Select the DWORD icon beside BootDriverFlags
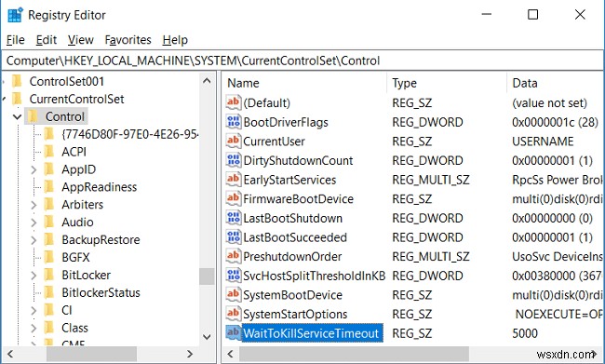The image size is (605, 364). point(234,121)
